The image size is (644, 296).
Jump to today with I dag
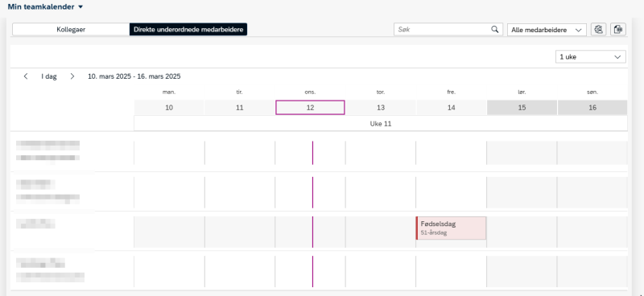coord(49,76)
